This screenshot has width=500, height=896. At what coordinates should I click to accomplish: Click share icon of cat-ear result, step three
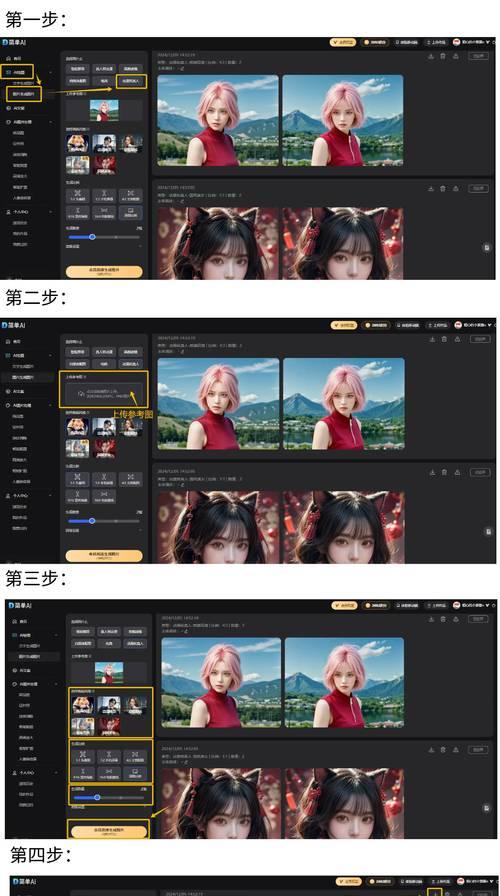point(457,749)
